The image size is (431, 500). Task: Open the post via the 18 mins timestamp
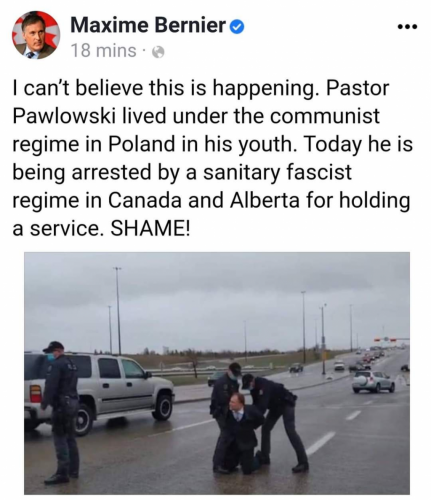point(104,51)
